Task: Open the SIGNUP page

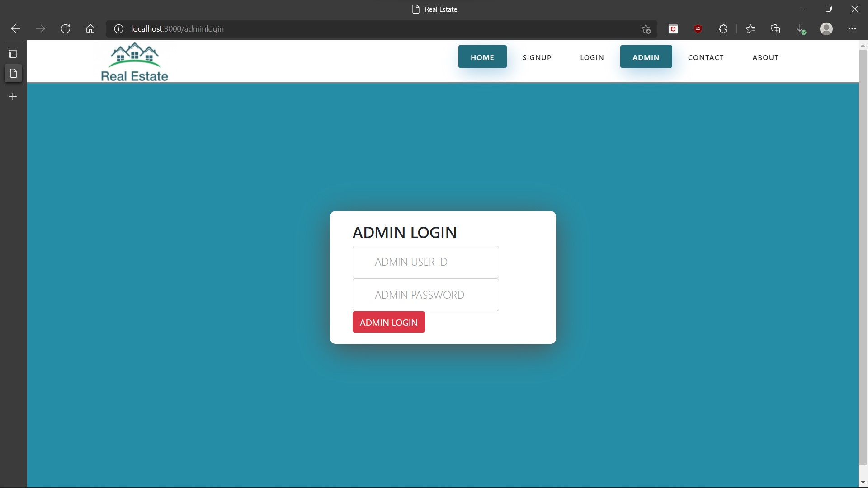Action: pyautogui.click(x=537, y=57)
